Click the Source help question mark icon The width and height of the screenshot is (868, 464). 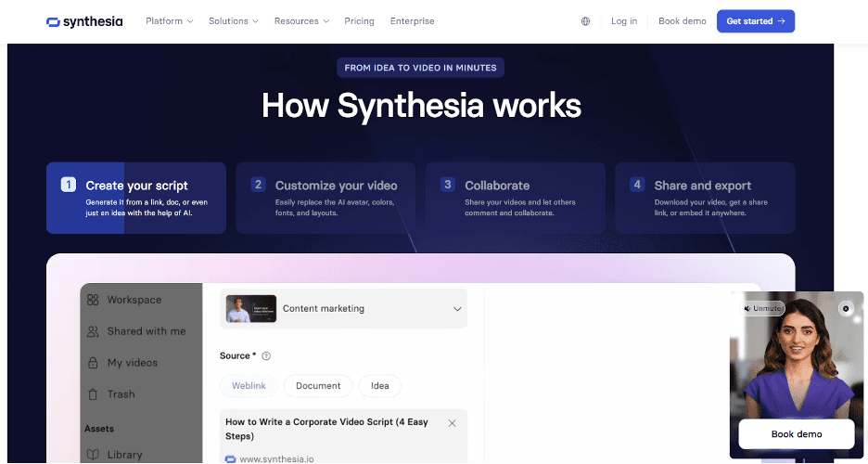pyautogui.click(x=266, y=356)
